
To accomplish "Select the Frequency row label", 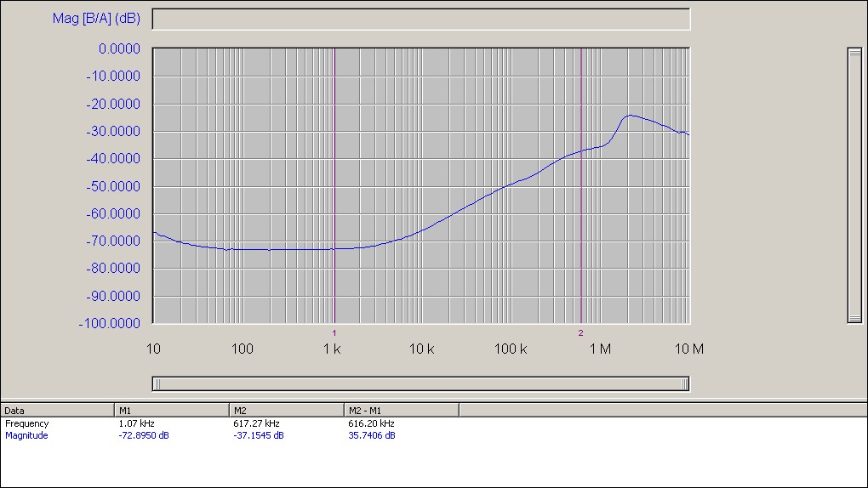I will 27,423.
